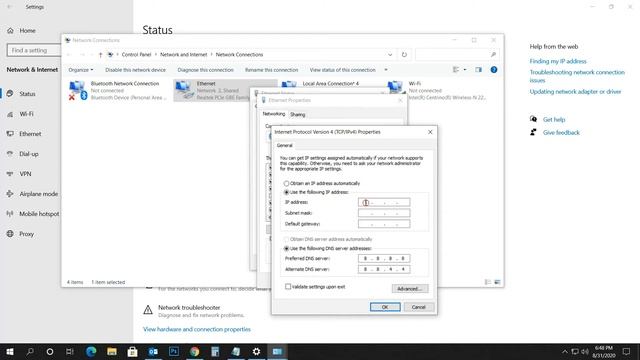Select 'Use the following DNS server addresses' radio

(286, 248)
